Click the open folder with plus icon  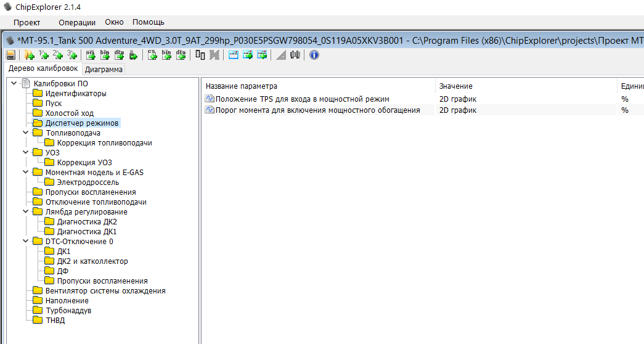pyautogui.click(x=28, y=55)
